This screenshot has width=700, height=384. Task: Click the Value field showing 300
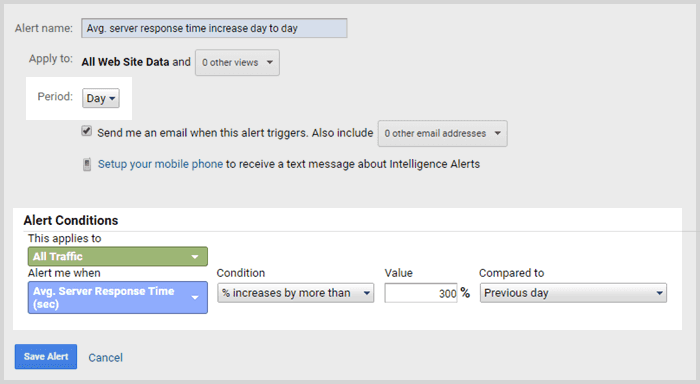(x=421, y=293)
